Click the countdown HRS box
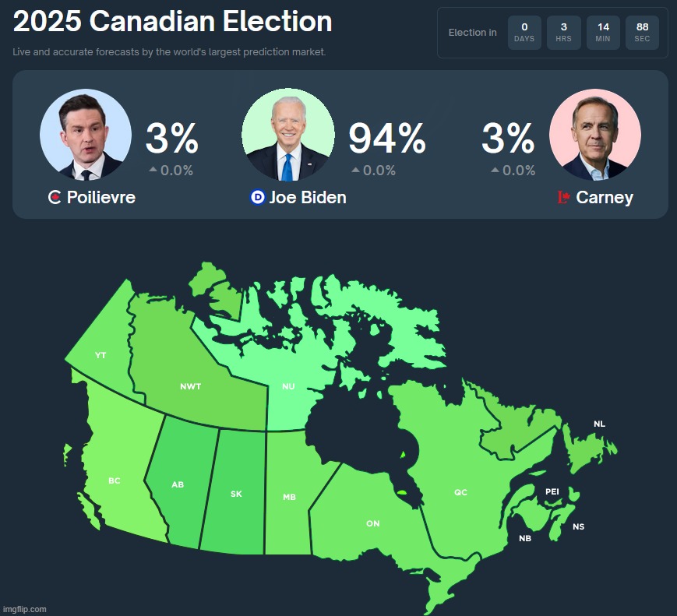 (x=563, y=33)
